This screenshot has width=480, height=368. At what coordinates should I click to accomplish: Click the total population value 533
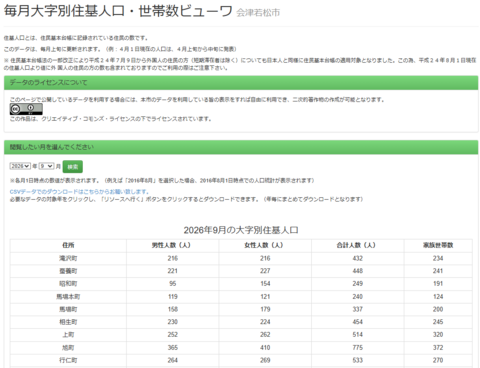click(358, 360)
